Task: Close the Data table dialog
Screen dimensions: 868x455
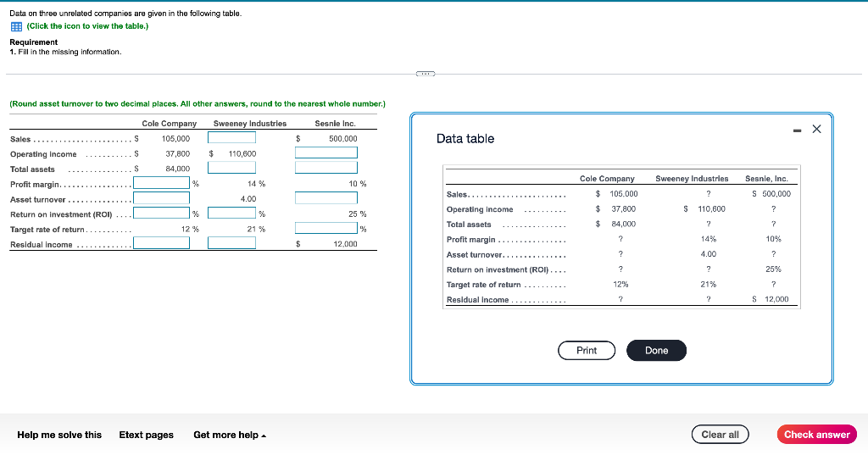Action: (816, 129)
